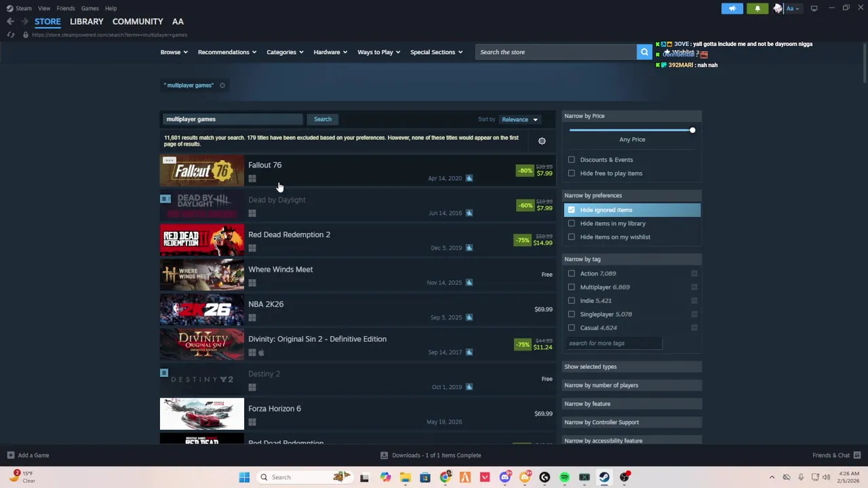Check Hide items in my library
This screenshot has height=488, width=868.
(571, 224)
